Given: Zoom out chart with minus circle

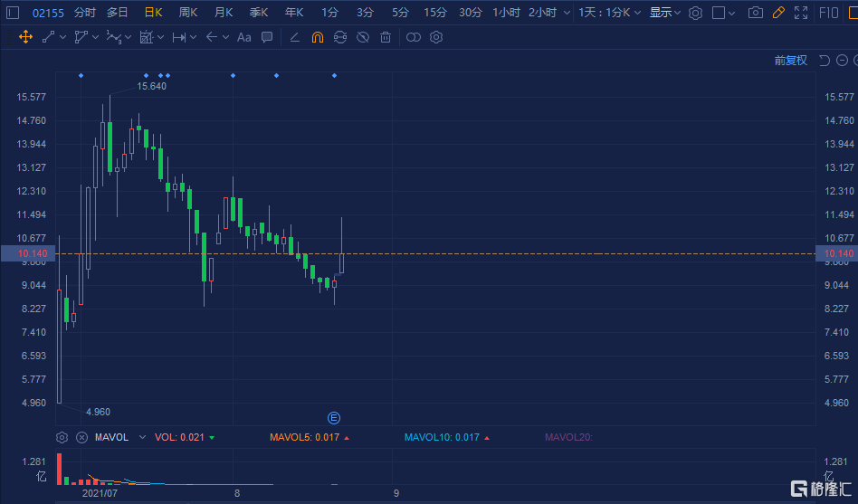Looking at the screenshot, I should click(842, 61).
